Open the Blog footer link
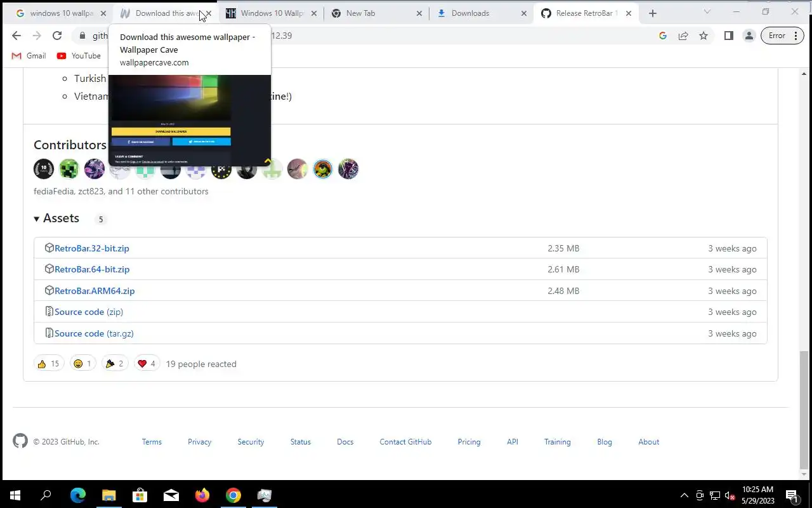Image resolution: width=812 pixels, height=508 pixels. 605,442
